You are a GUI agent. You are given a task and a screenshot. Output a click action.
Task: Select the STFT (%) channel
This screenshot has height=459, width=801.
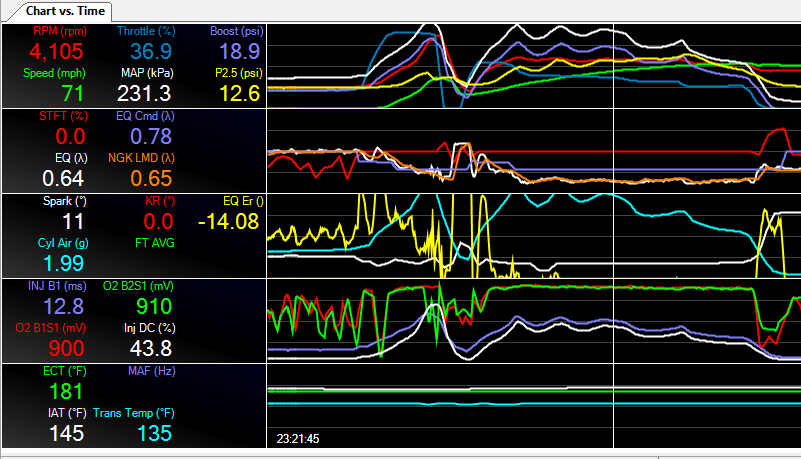coord(44,136)
